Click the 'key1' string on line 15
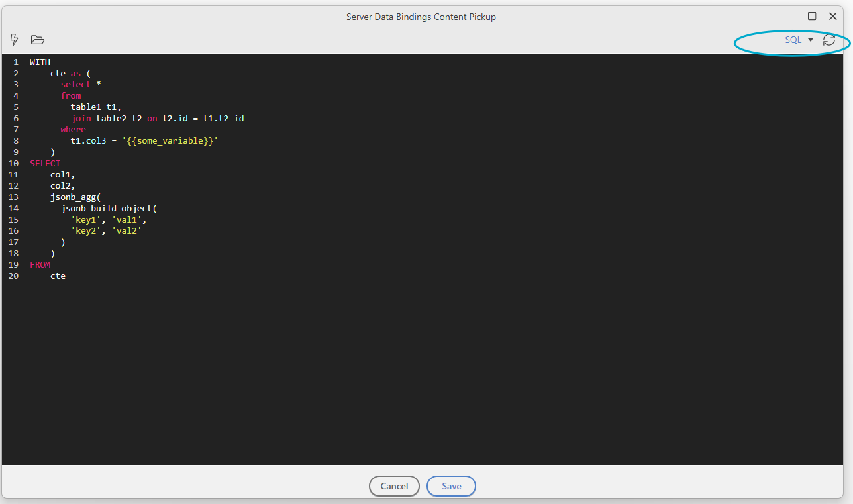853x504 pixels. coord(86,220)
